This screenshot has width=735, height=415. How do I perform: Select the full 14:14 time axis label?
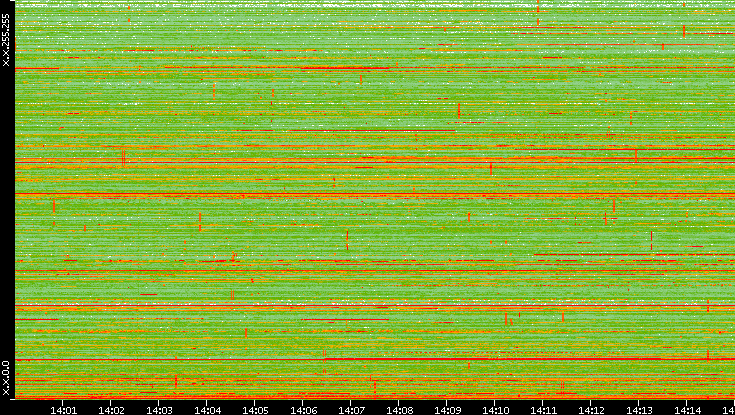(686, 410)
